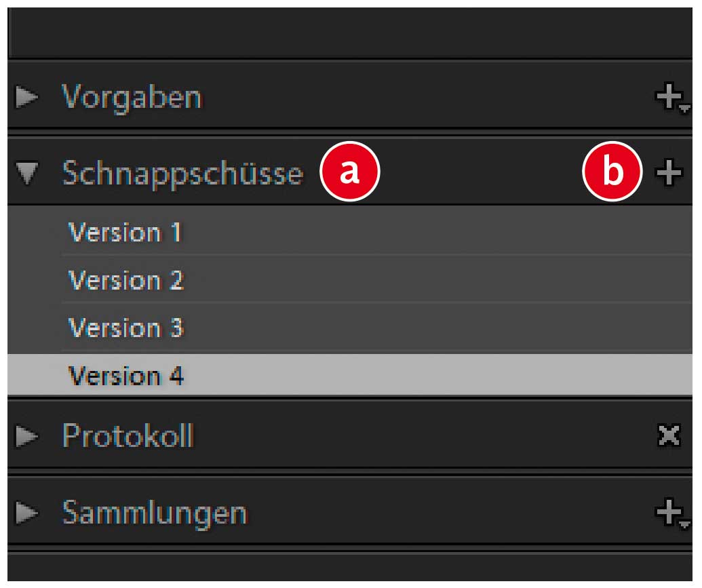Click the Protokoll panel header label
The height and width of the screenshot is (588, 702).
tap(128, 435)
